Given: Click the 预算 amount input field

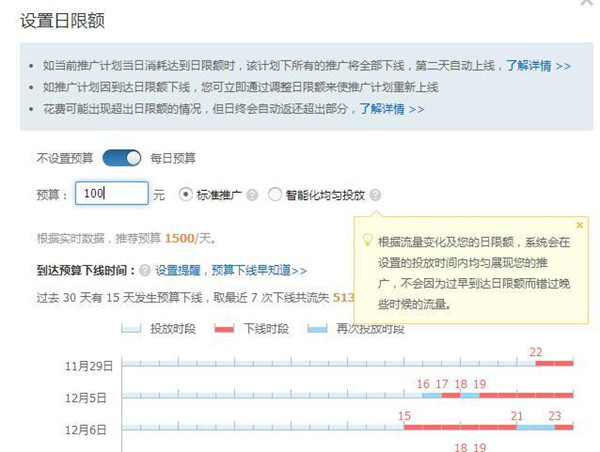Looking at the screenshot, I should tap(111, 194).
